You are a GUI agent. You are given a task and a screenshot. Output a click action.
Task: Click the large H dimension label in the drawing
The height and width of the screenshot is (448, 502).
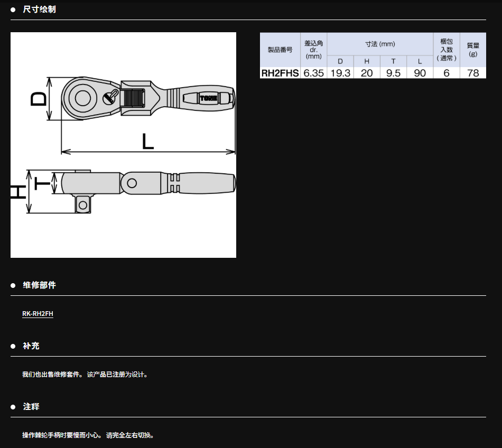click(x=18, y=191)
